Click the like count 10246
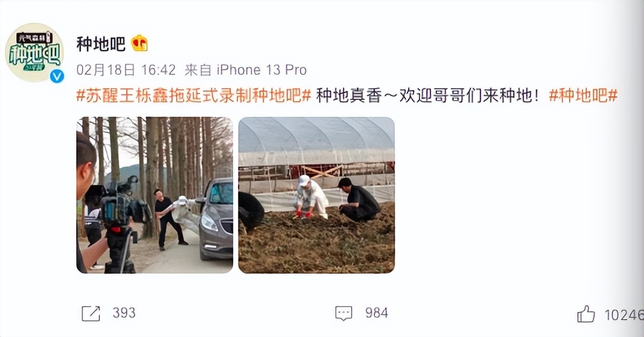 (x=624, y=315)
